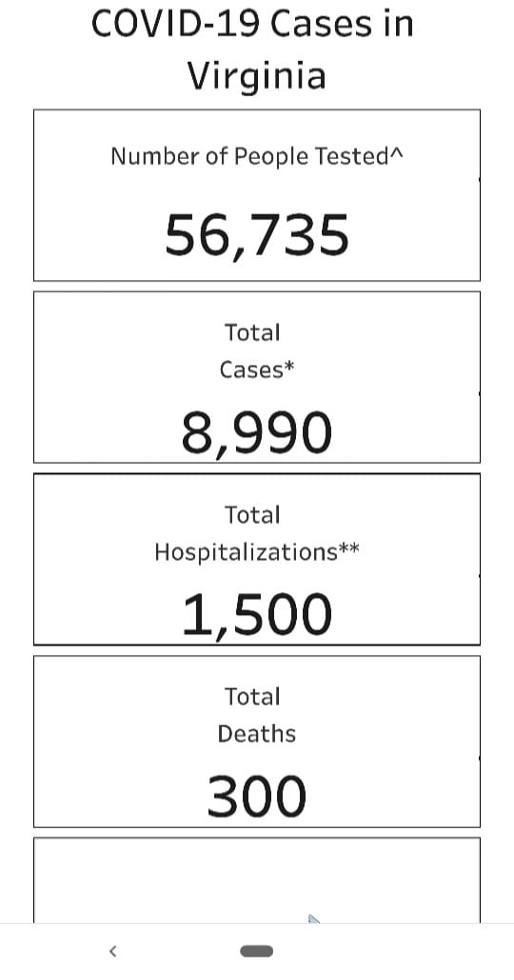
Task: Click the Total Hospitalizations** label
Action: point(257,533)
